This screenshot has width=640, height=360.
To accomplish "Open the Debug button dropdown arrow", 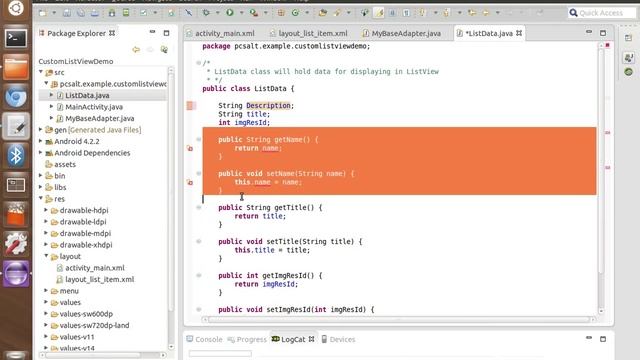I will coord(217,13).
